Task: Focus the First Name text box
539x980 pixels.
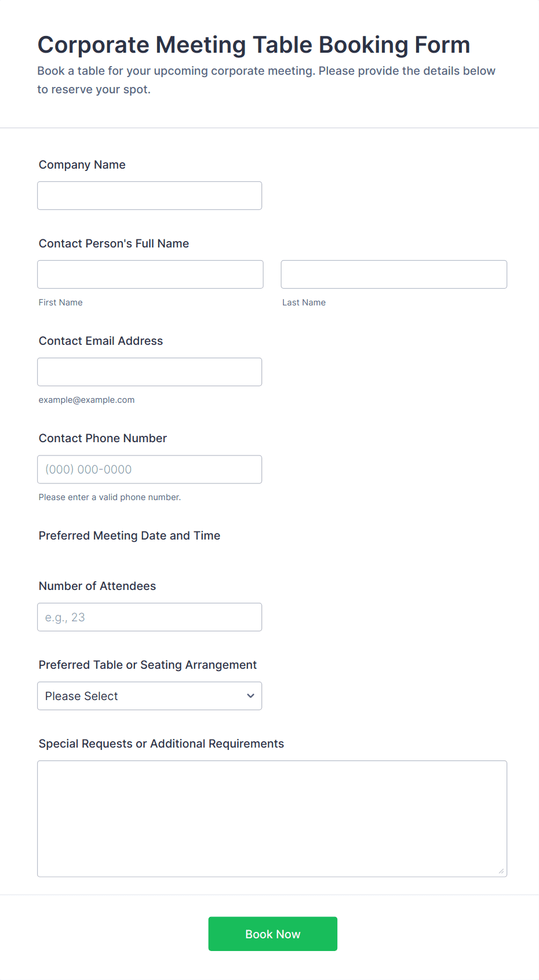Action: (150, 275)
